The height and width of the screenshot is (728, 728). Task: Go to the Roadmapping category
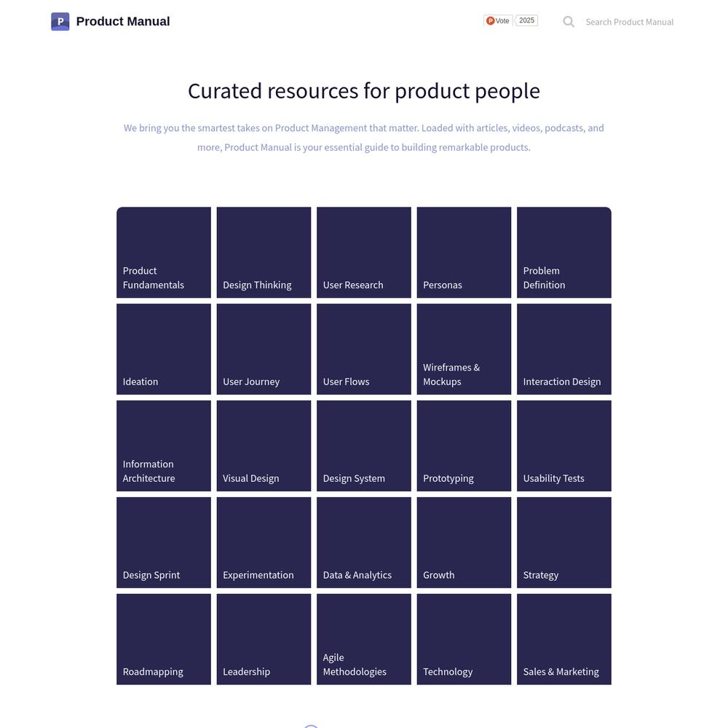coord(163,639)
